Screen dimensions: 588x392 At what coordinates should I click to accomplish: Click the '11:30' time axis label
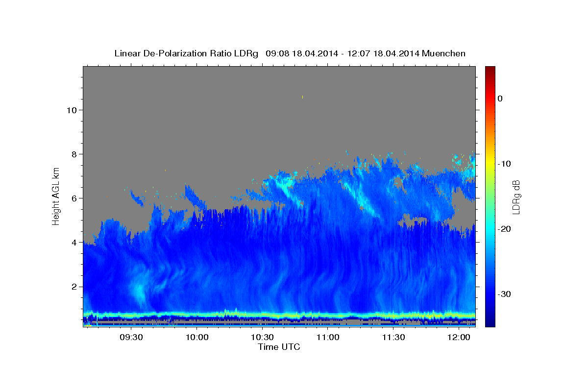tap(393, 338)
